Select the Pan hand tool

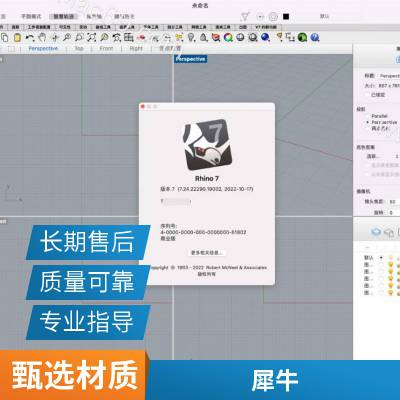(x=42, y=37)
